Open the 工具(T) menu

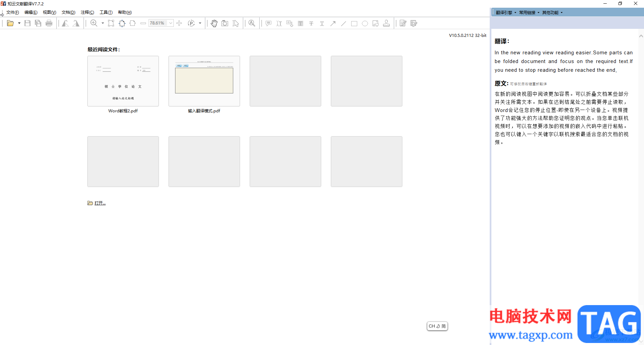point(106,12)
